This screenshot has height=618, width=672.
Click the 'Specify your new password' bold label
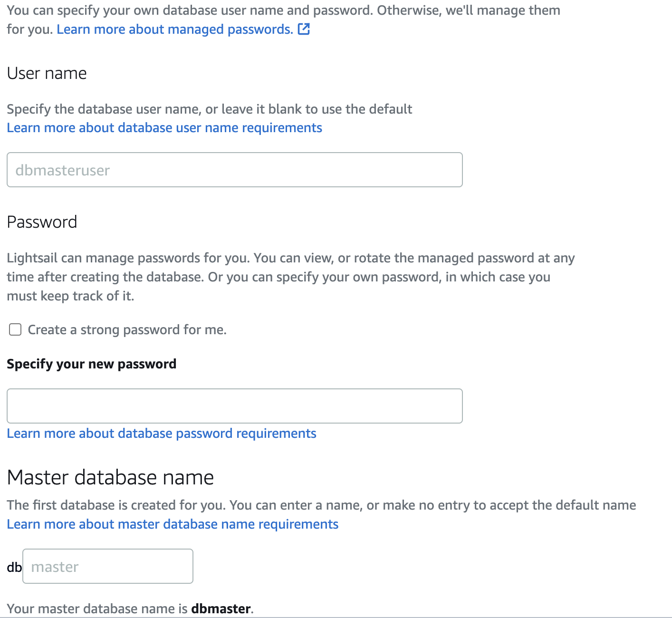pyautogui.click(x=92, y=364)
